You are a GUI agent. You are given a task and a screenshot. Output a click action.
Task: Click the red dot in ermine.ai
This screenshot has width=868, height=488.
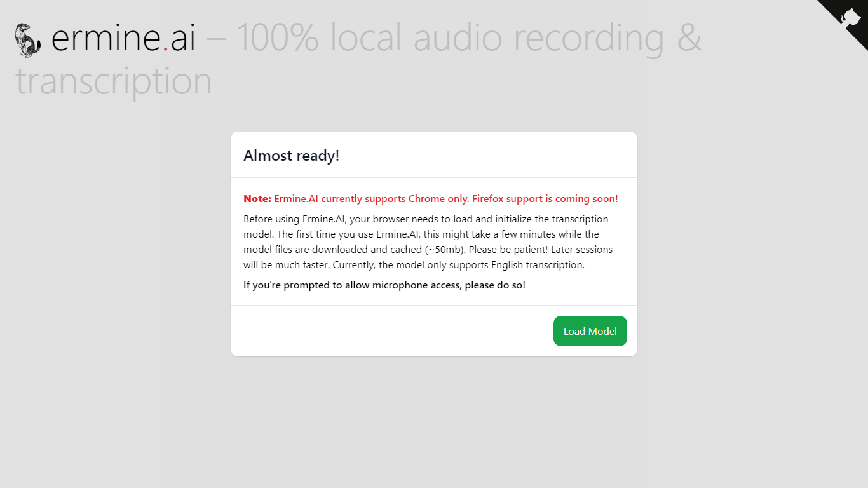click(x=165, y=49)
